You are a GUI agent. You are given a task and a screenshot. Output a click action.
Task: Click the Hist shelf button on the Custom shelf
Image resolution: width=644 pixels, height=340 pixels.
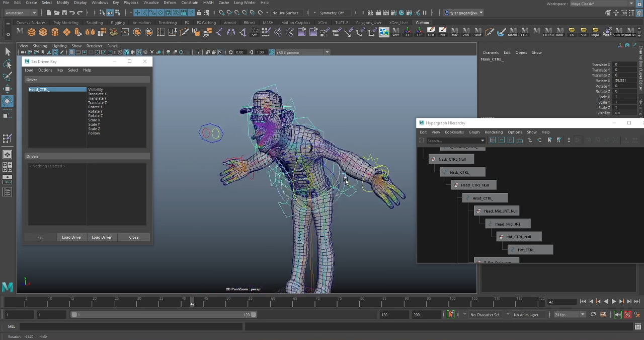(431, 33)
